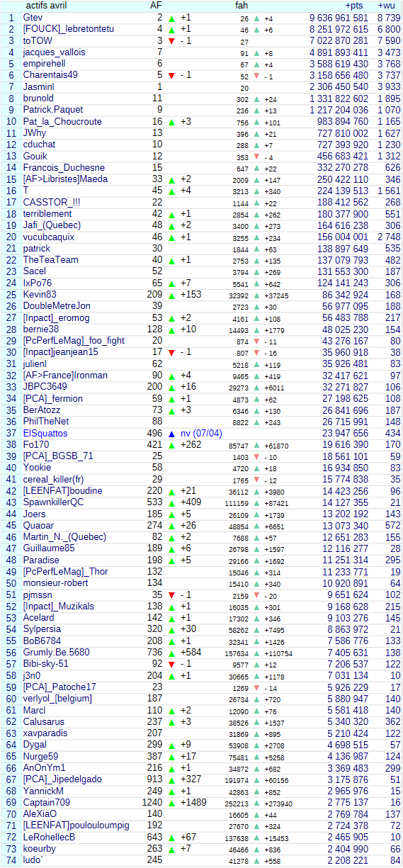The height and width of the screenshot is (868, 403).
Task: Select member jacques_vallois
Action: tap(54, 52)
